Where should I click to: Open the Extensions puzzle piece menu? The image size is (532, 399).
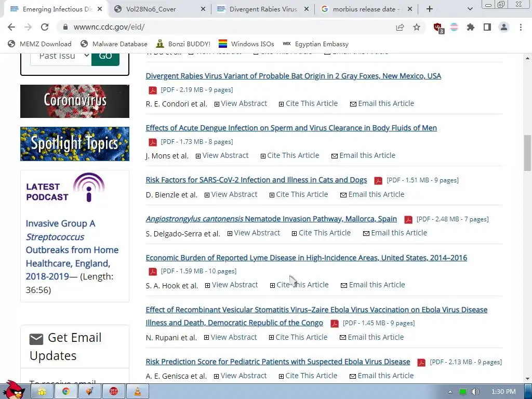tap(471, 27)
